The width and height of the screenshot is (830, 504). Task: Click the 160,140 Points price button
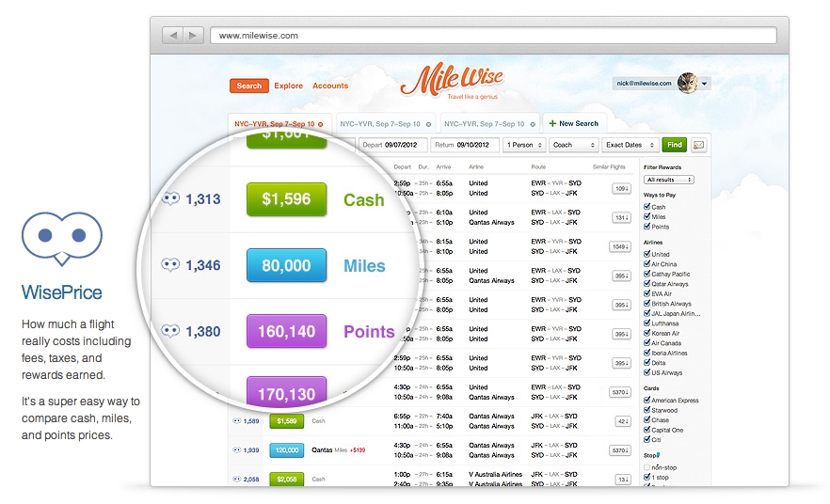(x=286, y=331)
